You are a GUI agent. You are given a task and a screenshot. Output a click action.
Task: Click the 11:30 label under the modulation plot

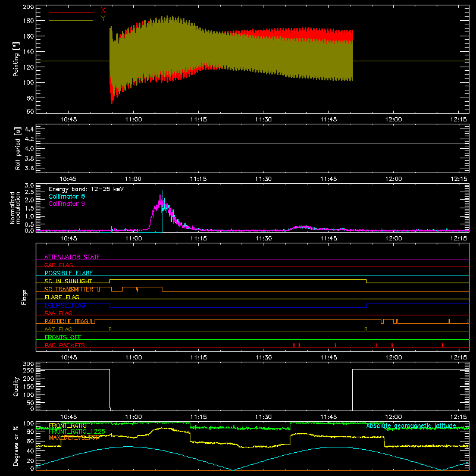coord(264,239)
